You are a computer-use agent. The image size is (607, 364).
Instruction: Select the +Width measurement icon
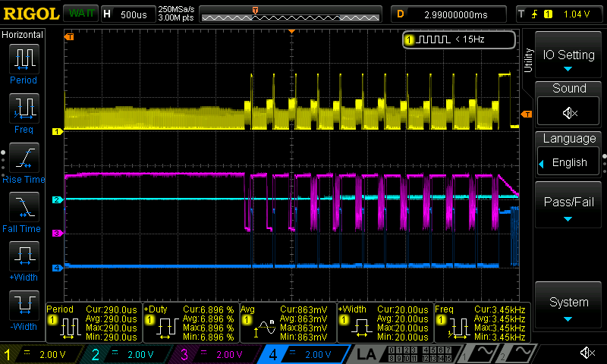tap(24, 256)
